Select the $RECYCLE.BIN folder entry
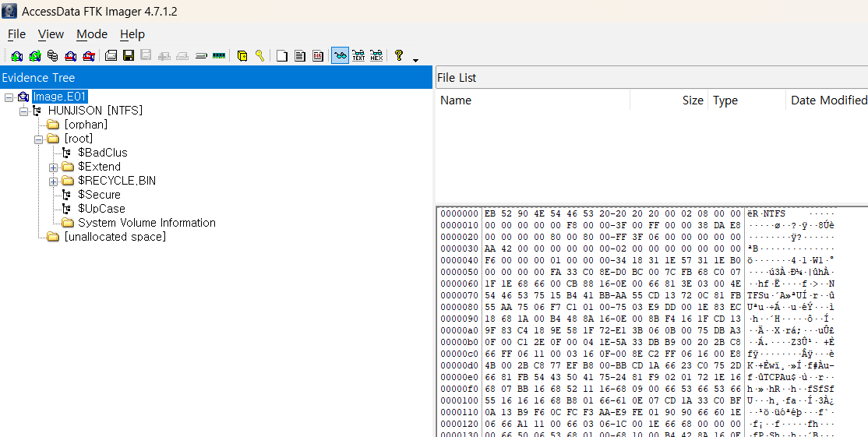Screen dimensions: 868x437 click(x=117, y=181)
